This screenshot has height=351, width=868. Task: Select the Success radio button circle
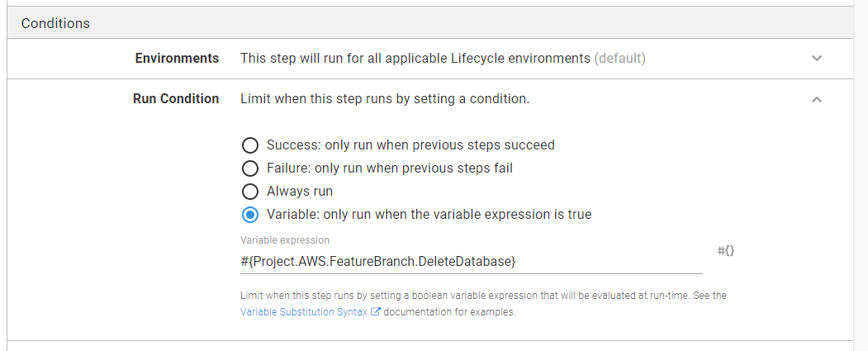click(250, 145)
